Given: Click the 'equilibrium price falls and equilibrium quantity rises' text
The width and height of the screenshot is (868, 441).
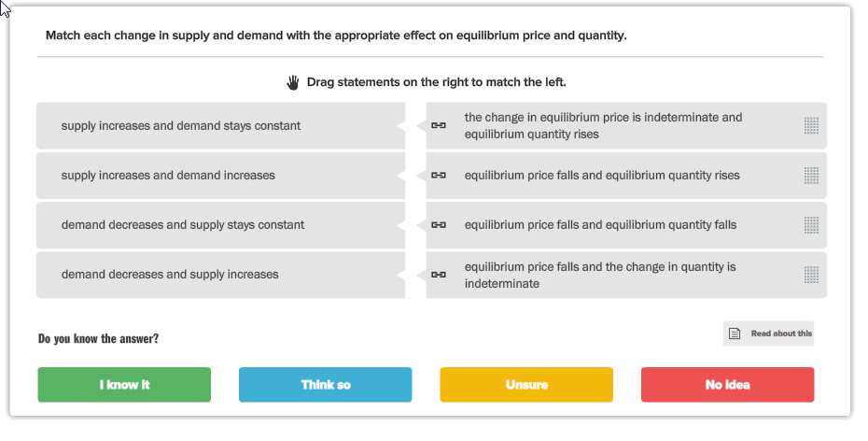Looking at the screenshot, I should pos(602,176).
